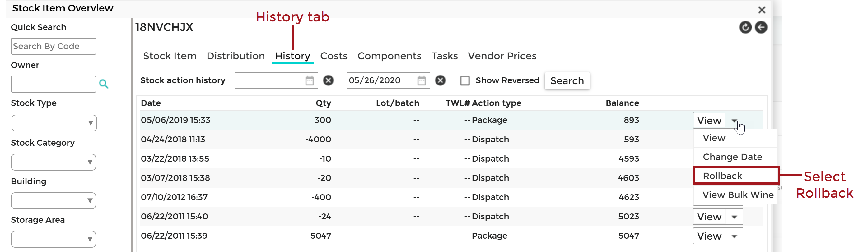Click the -400 quantity cell
This screenshot has height=252, width=868.
click(x=321, y=197)
